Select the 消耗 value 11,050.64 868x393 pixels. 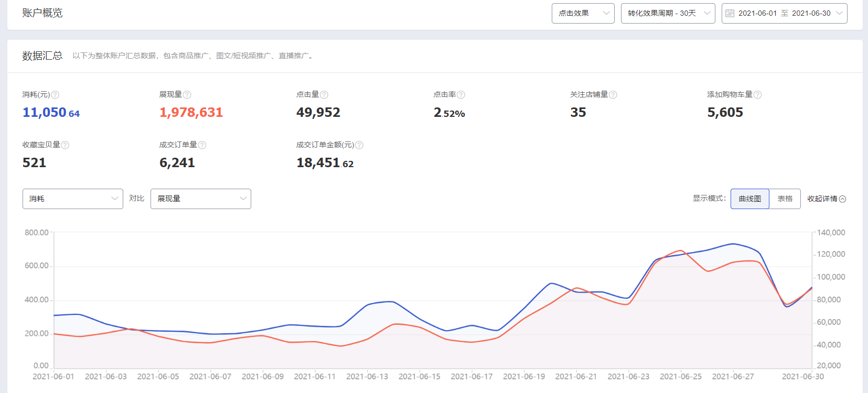tap(51, 113)
